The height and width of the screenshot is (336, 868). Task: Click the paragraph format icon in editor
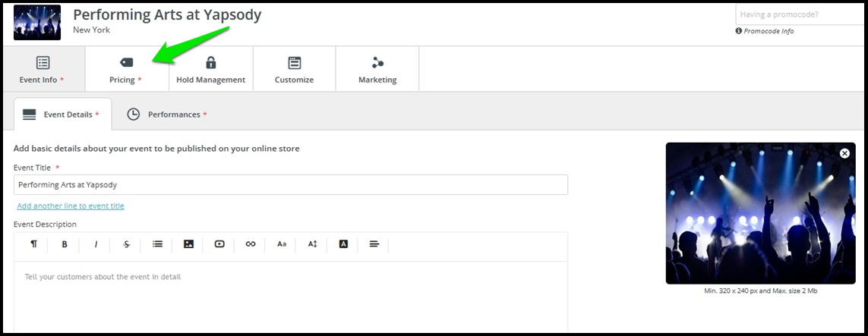[33, 243]
